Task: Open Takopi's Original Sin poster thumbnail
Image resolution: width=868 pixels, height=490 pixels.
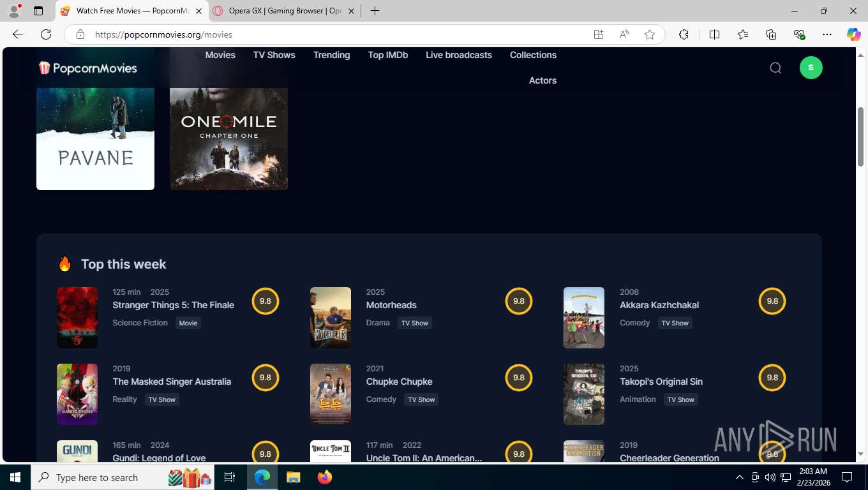Action: [584, 394]
